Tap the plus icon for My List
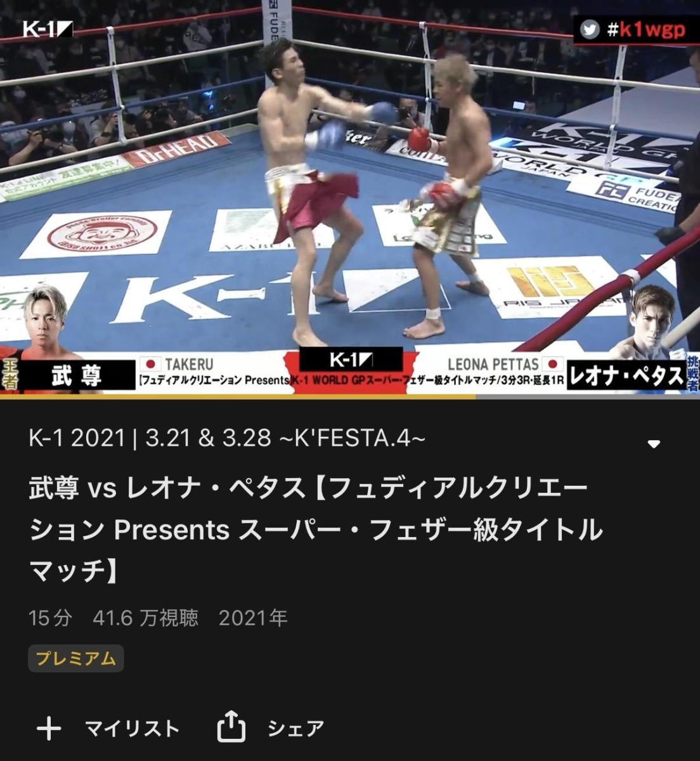 pos(49,729)
